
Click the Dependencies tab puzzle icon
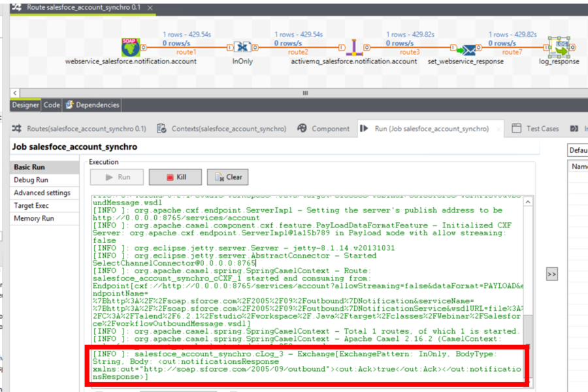point(69,105)
